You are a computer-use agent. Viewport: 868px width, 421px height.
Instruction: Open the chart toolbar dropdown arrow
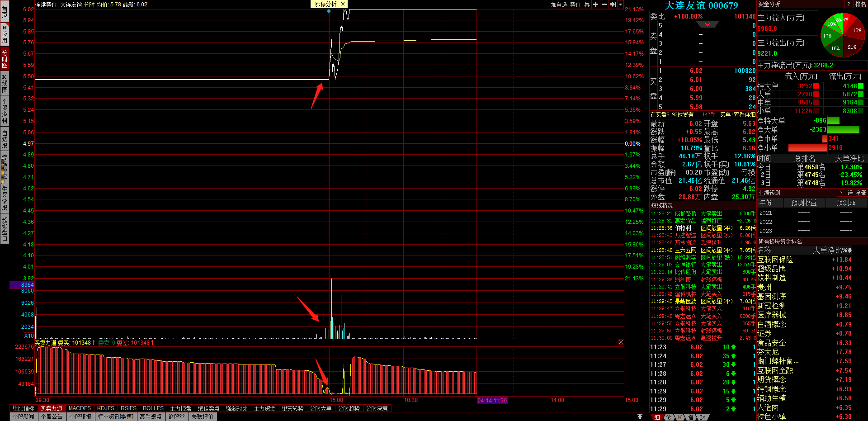click(x=621, y=5)
